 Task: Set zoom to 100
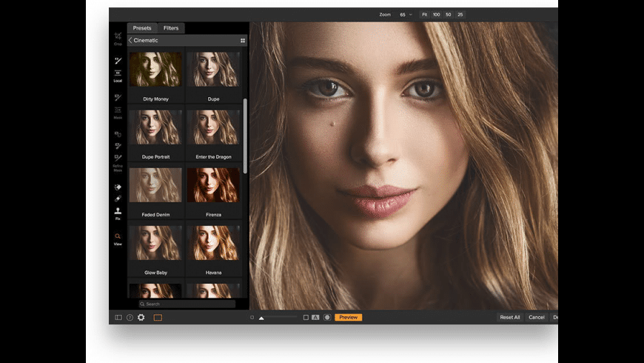coord(436,14)
